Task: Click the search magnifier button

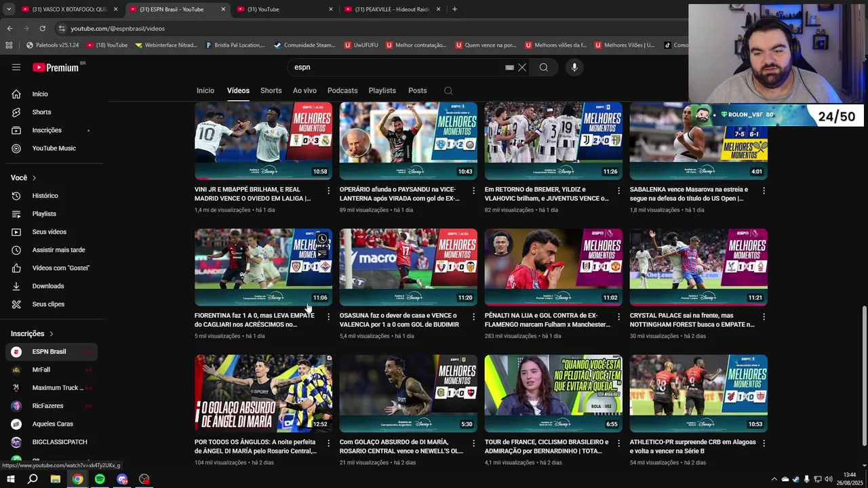Action: point(543,67)
